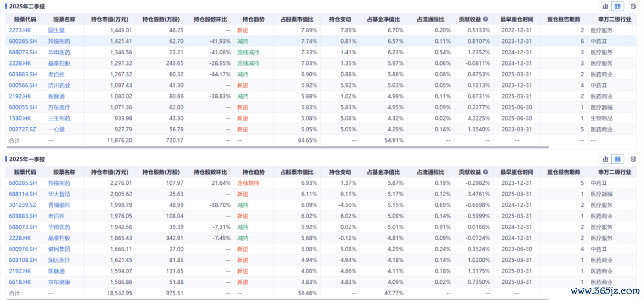Select contribution value 3.4761%
Image resolution: width=644 pixels, height=300 pixels.
(x=480, y=194)
